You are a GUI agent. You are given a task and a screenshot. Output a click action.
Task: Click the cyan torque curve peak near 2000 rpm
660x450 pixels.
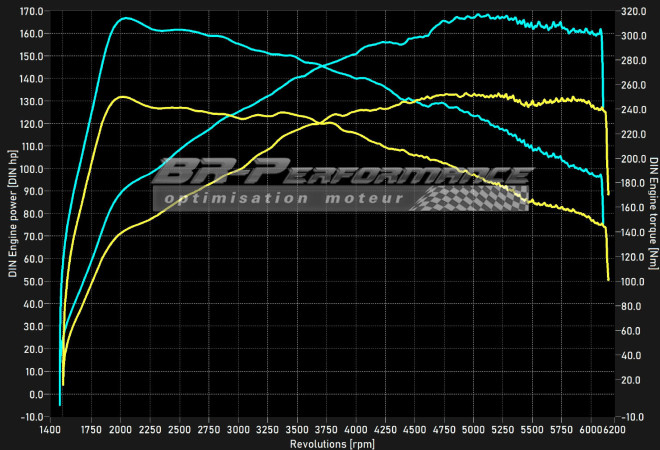click(x=123, y=18)
